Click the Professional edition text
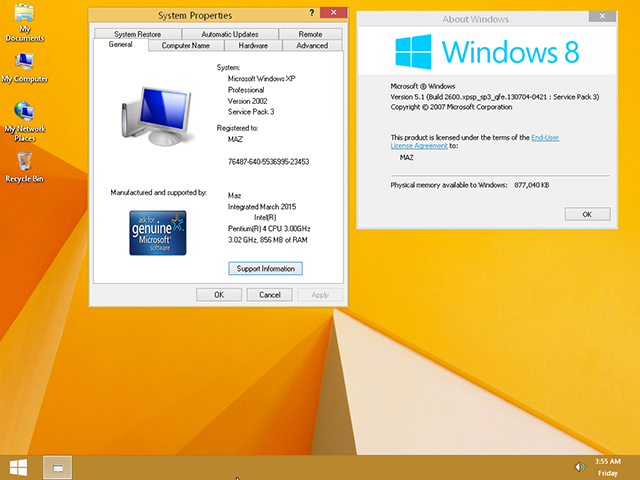The height and width of the screenshot is (480, 640). pos(246,90)
